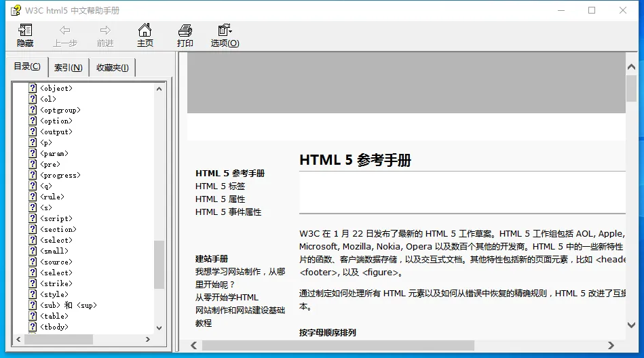This screenshot has height=358, width=644.
Task: Click the topic icon beside <p>
Action: pyautogui.click(x=33, y=142)
